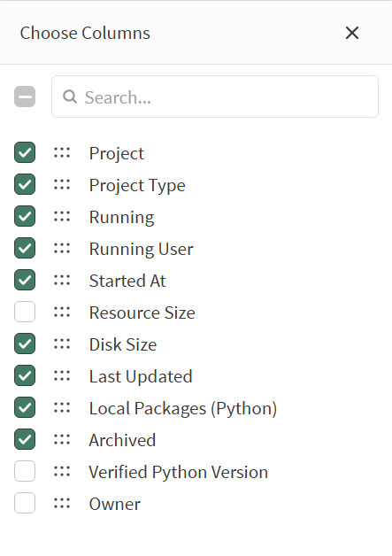Click the magnifier icon in search box
392x556 pixels.
(x=70, y=97)
